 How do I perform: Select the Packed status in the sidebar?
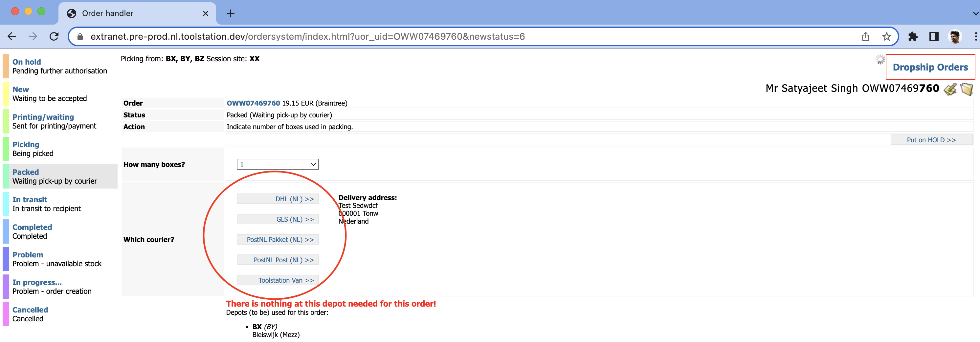(x=26, y=172)
